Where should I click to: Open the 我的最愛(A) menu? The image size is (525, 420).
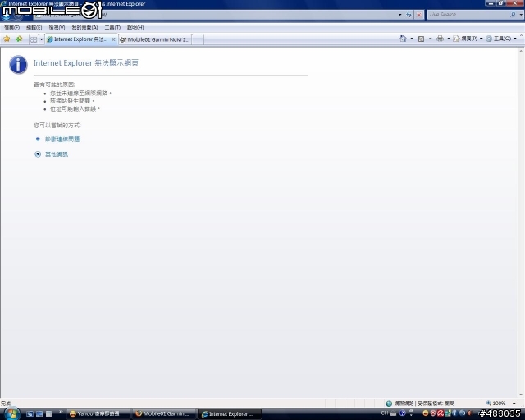point(84,27)
